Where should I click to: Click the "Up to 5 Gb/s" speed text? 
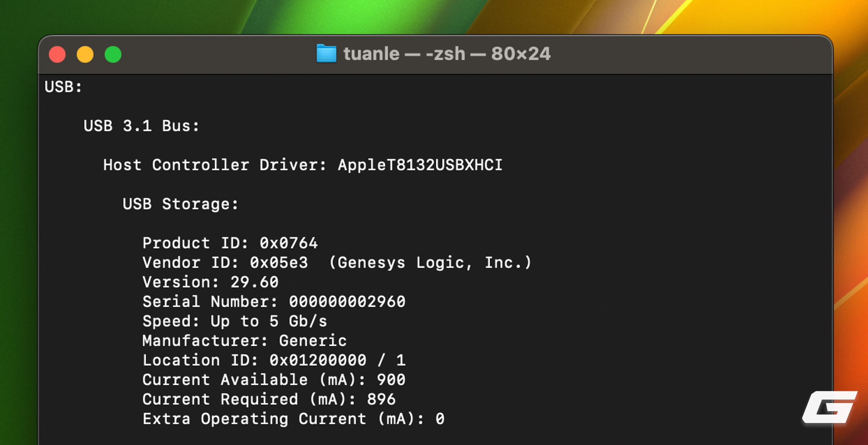[x=269, y=321]
